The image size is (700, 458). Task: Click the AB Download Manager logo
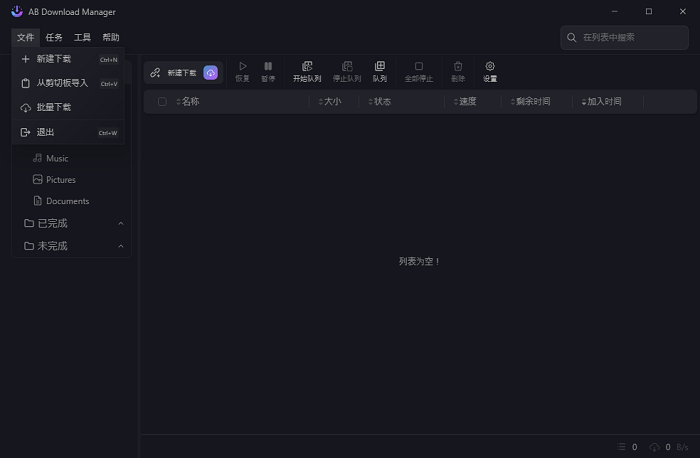17,11
